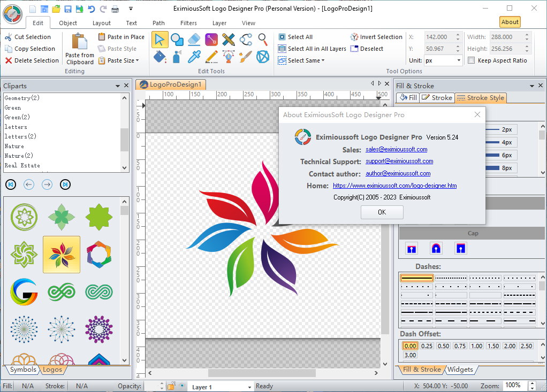Viewport: 547px width, 392px height.
Task: Enable Keep Aspect Ratio checkbox
Action: [x=471, y=60]
